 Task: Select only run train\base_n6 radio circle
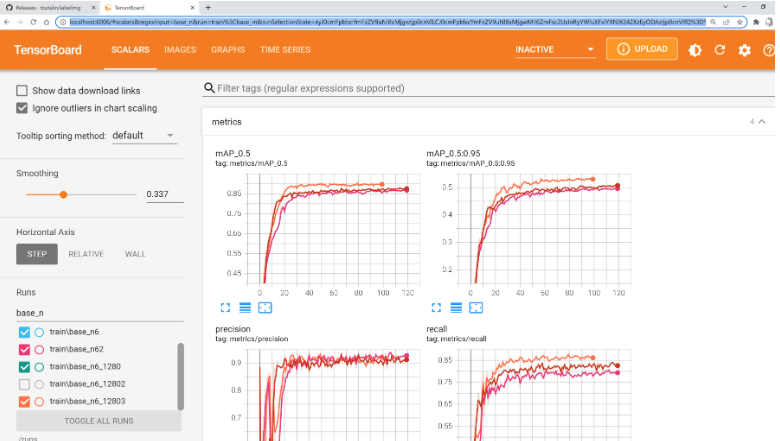[x=39, y=332]
